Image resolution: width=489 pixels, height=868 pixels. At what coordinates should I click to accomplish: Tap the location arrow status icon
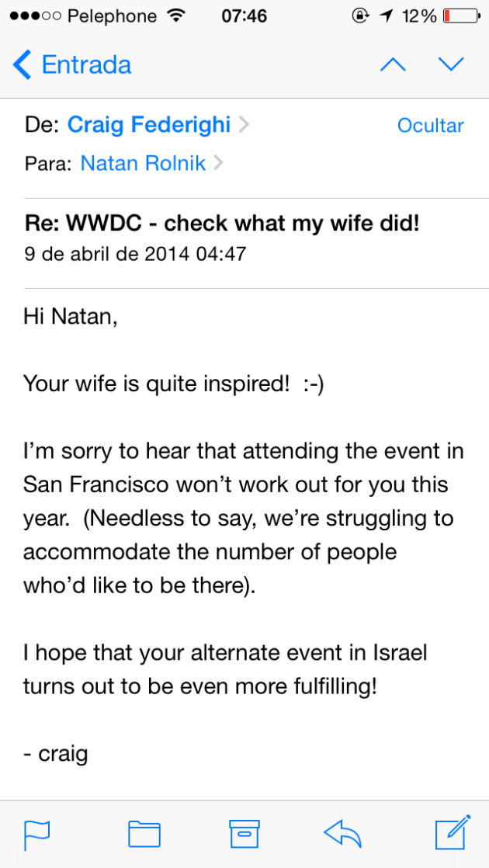[x=386, y=16]
